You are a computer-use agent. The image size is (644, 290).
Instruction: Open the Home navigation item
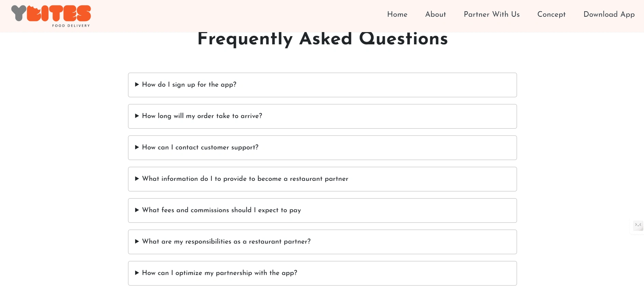pos(397,14)
